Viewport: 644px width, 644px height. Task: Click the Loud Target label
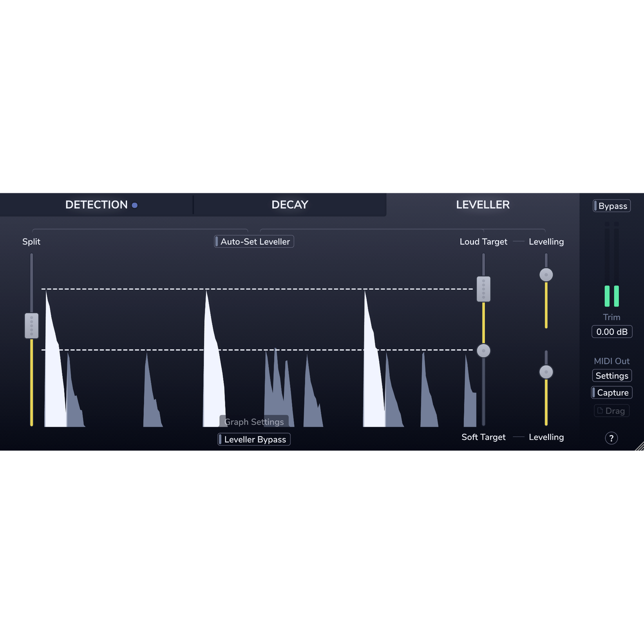[x=483, y=242]
